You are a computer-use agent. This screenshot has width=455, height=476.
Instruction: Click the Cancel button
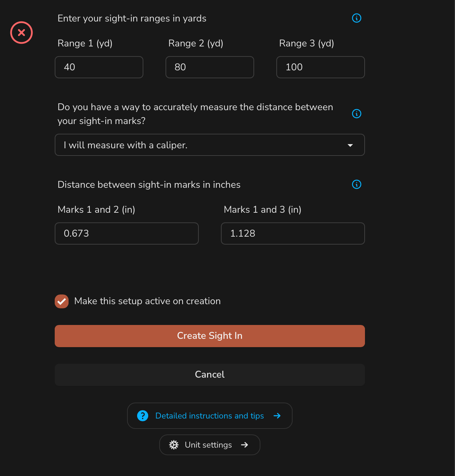[x=210, y=375]
